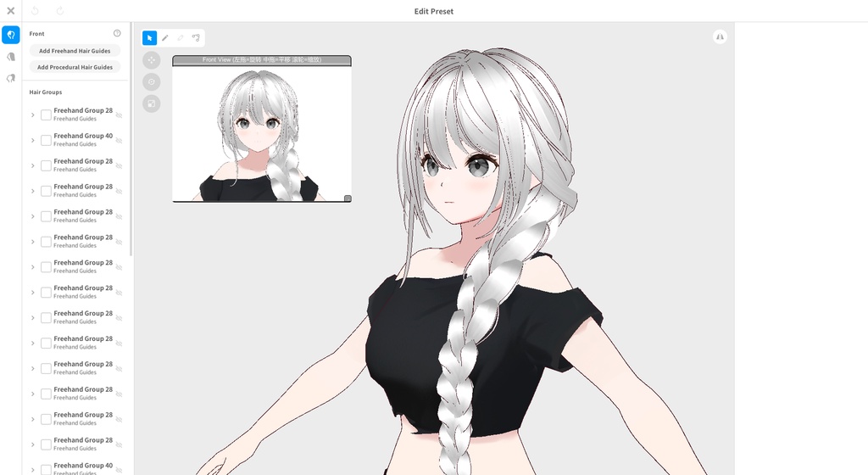Choose the pencil draw tool
The image size is (868, 475).
[165, 37]
